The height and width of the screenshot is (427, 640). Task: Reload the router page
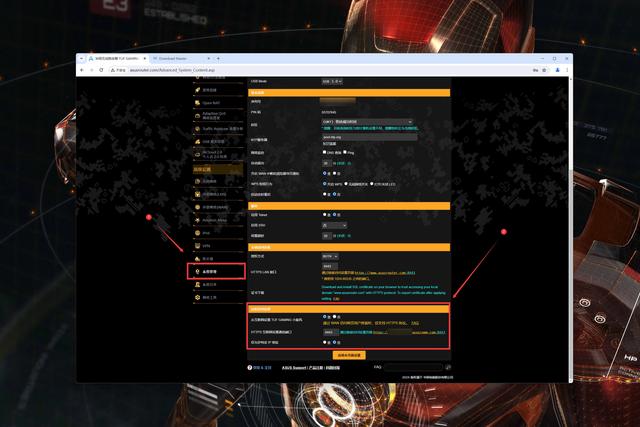[101, 70]
